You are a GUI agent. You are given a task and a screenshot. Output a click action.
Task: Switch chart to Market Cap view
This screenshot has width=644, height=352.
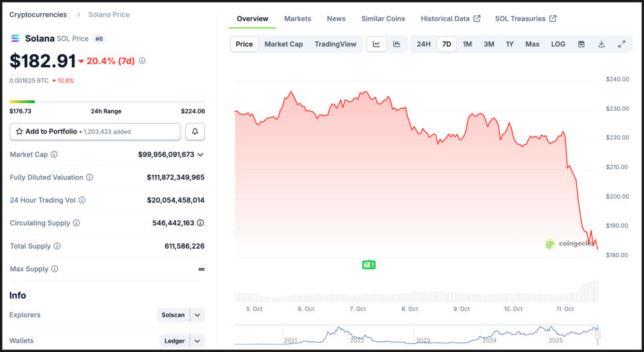(x=283, y=44)
